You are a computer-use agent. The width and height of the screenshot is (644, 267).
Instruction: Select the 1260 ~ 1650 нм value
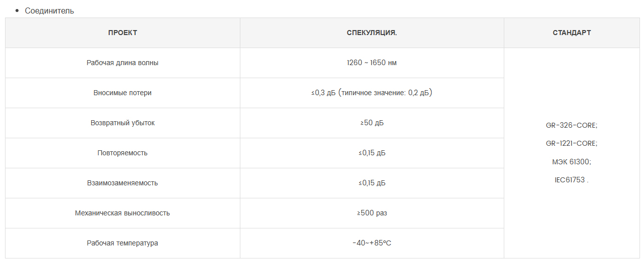pyautogui.click(x=372, y=63)
